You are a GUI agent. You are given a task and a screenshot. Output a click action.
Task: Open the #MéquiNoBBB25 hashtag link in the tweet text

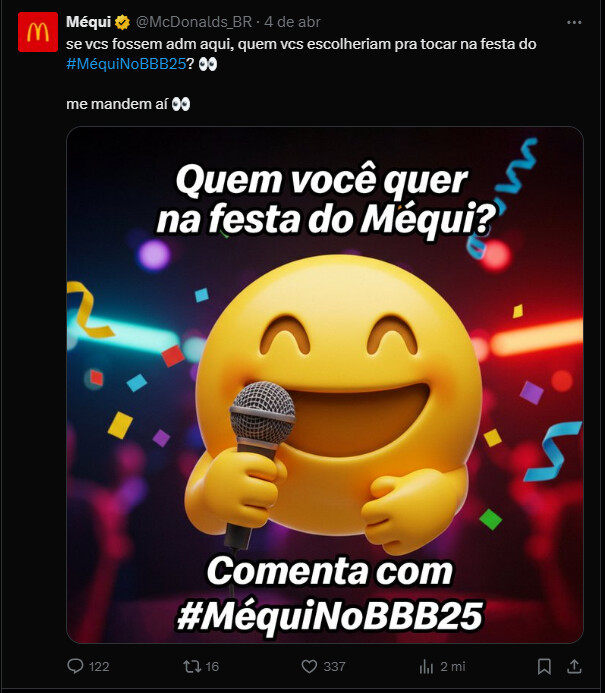point(126,64)
